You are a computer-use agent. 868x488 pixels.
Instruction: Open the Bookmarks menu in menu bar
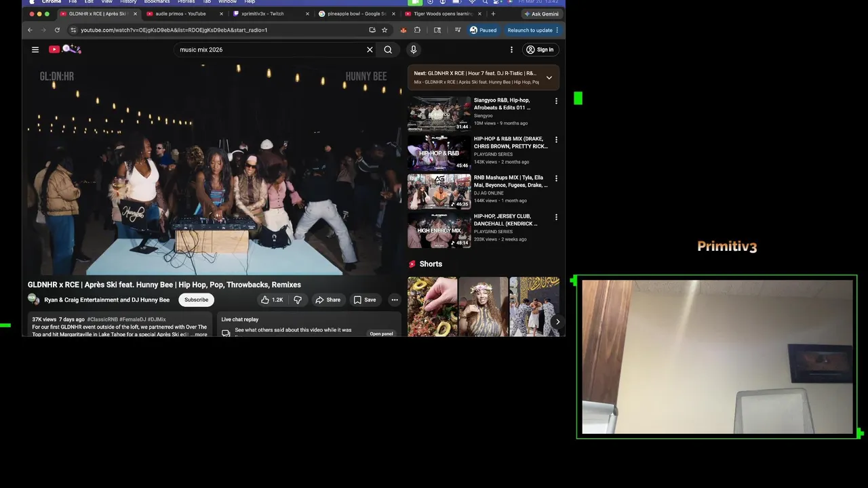point(157,2)
